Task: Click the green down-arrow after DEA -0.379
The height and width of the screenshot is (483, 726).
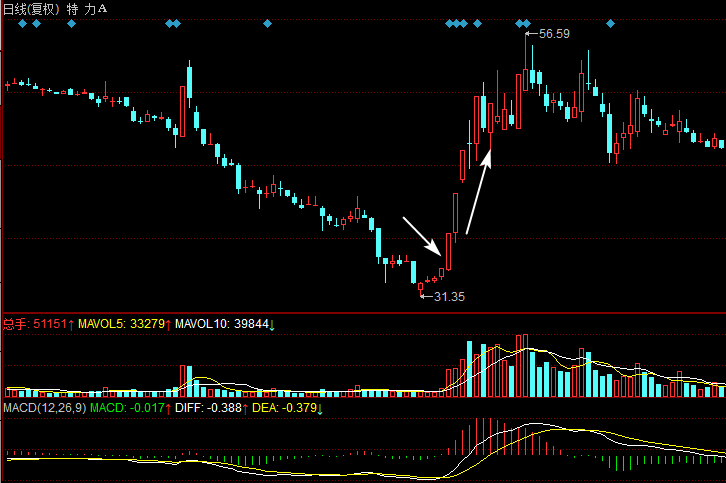Action: click(x=317, y=408)
